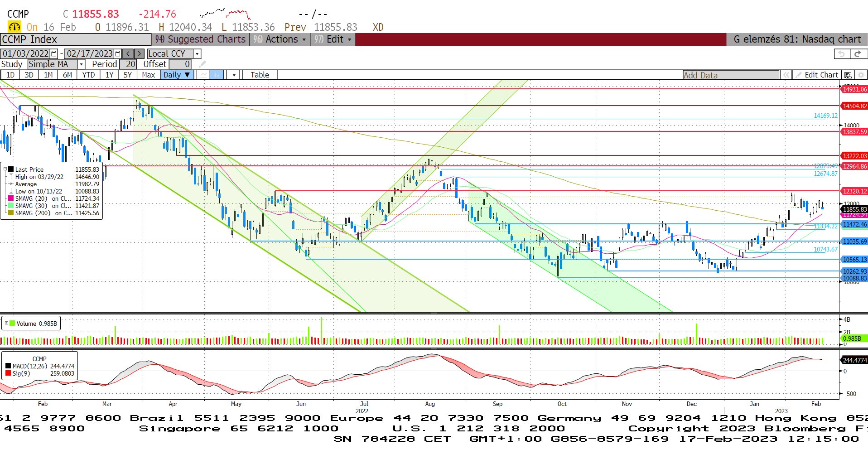Viewport: 868px width, 464px height.
Task: Click the previous period arrow button
Action: (128, 53)
